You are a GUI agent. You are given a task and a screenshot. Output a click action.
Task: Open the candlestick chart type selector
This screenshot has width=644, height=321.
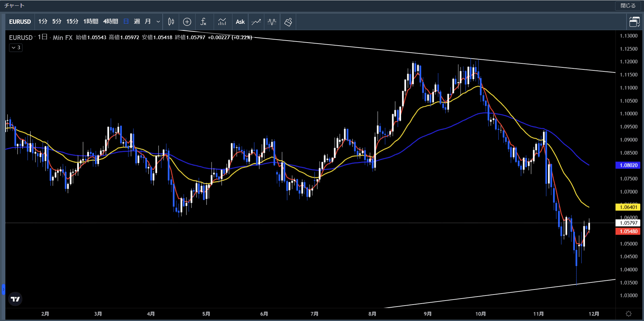[x=171, y=22]
